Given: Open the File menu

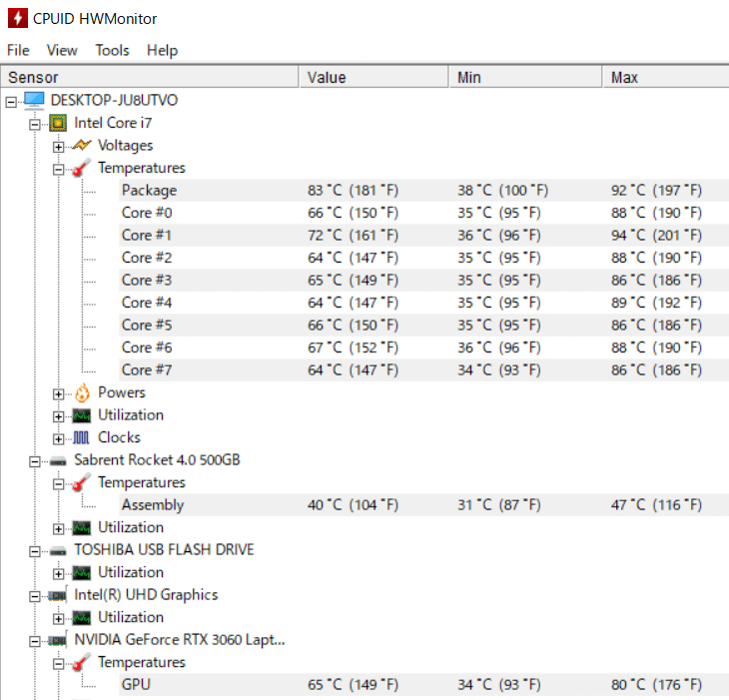Looking at the screenshot, I should 18,50.
